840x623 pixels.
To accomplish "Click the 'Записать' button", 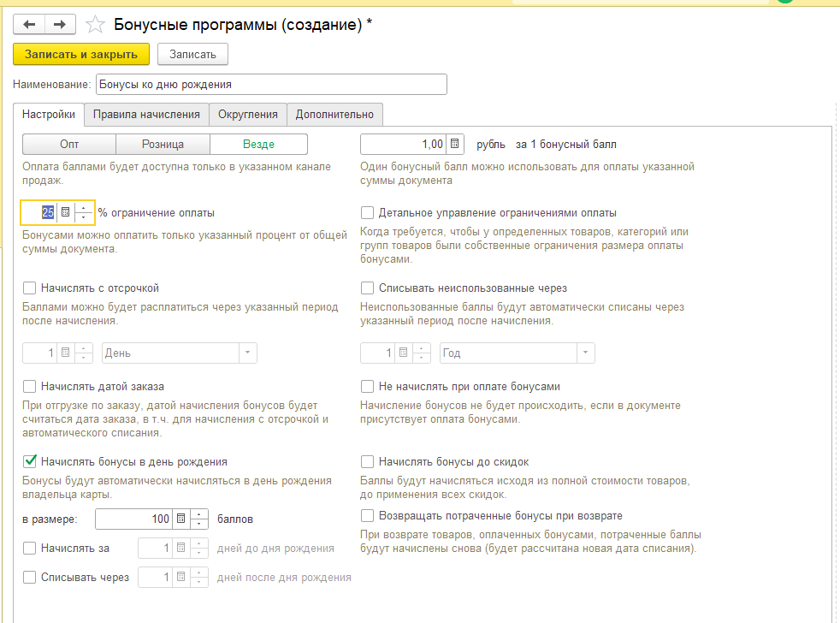I will [192, 54].
